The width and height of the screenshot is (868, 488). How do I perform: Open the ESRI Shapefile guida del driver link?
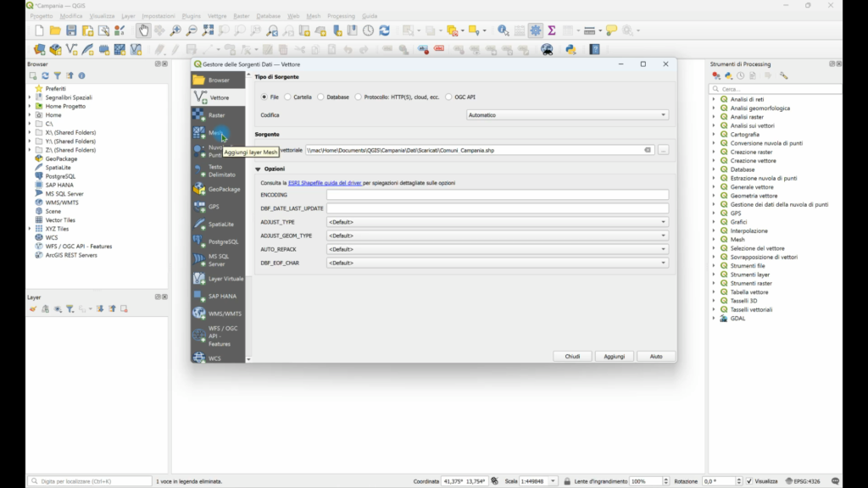325,183
